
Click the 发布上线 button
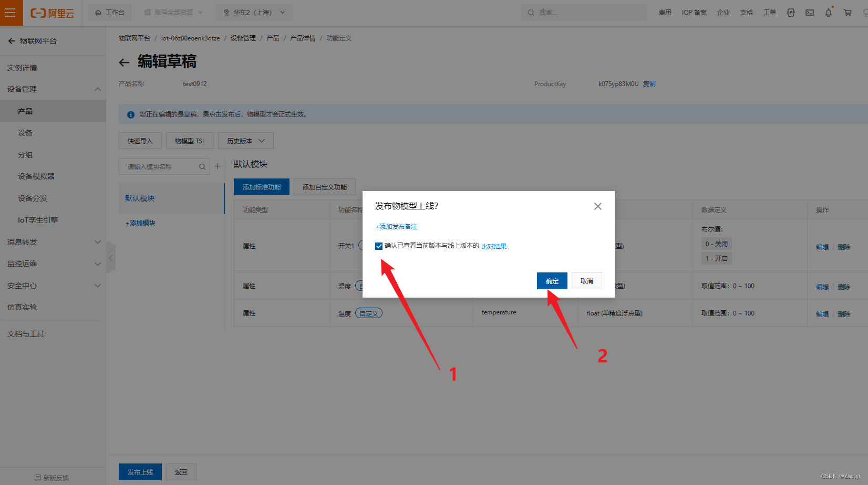tap(140, 472)
